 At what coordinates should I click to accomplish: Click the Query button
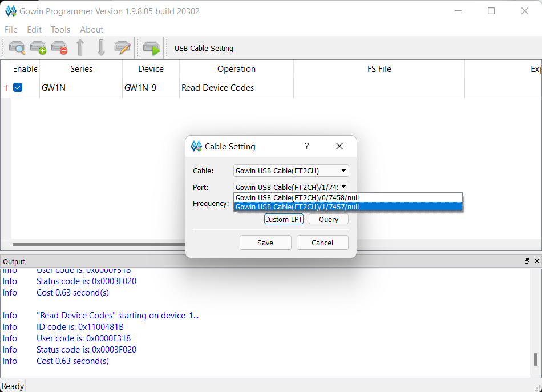coord(329,219)
